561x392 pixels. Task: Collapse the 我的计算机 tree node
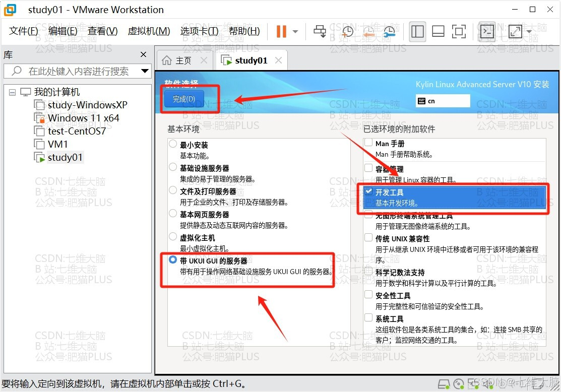pos(12,92)
